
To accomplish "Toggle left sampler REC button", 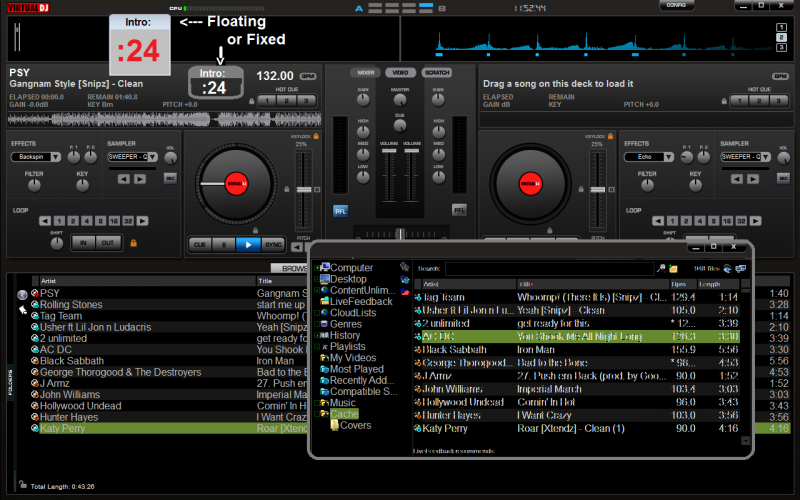I will (x=170, y=178).
